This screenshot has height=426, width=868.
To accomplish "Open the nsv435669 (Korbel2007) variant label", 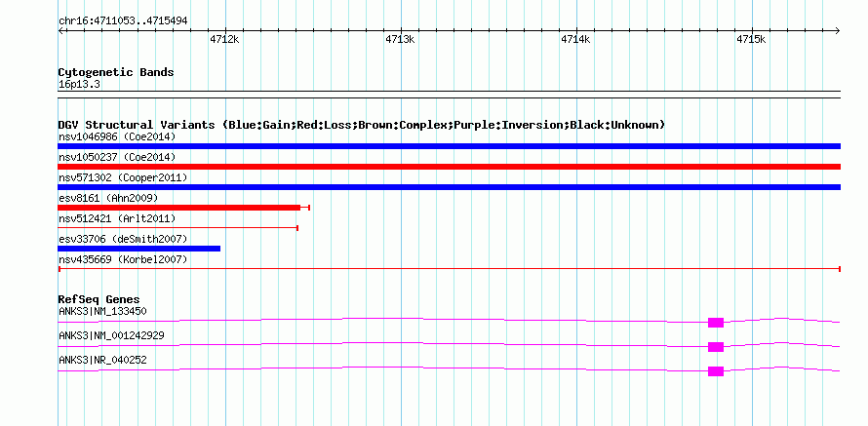I will pyautogui.click(x=123, y=259).
